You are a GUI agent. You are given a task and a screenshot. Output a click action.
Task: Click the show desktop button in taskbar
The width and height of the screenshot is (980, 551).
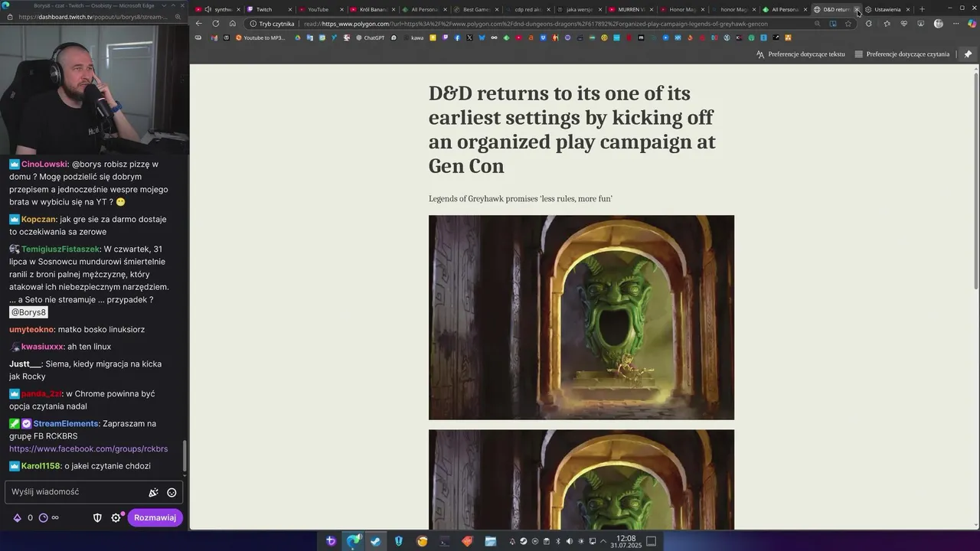[x=652, y=541]
